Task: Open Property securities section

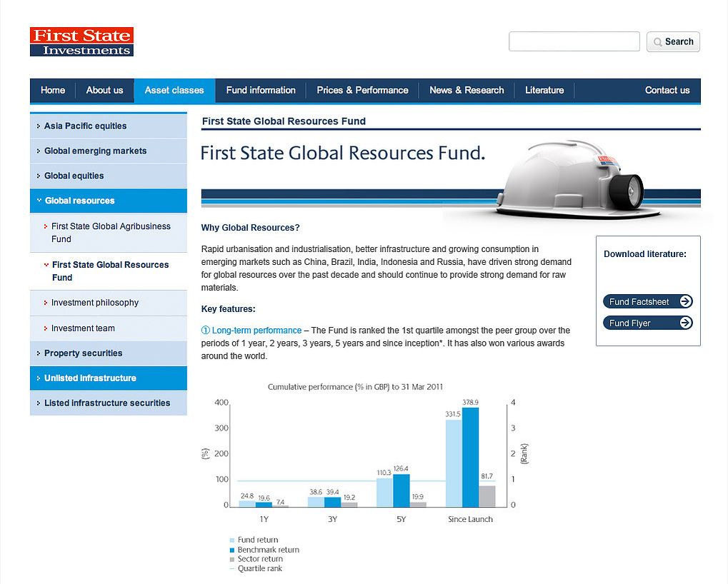Action: pyautogui.click(x=109, y=353)
